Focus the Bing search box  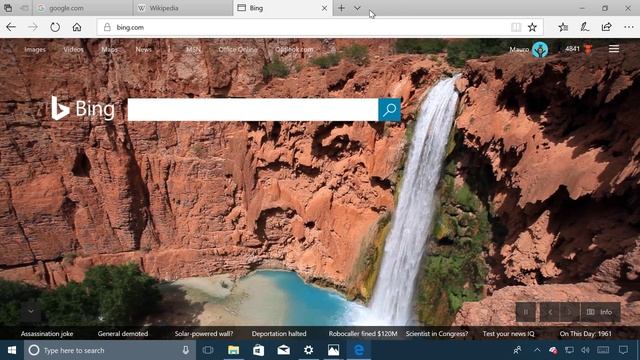(x=253, y=109)
